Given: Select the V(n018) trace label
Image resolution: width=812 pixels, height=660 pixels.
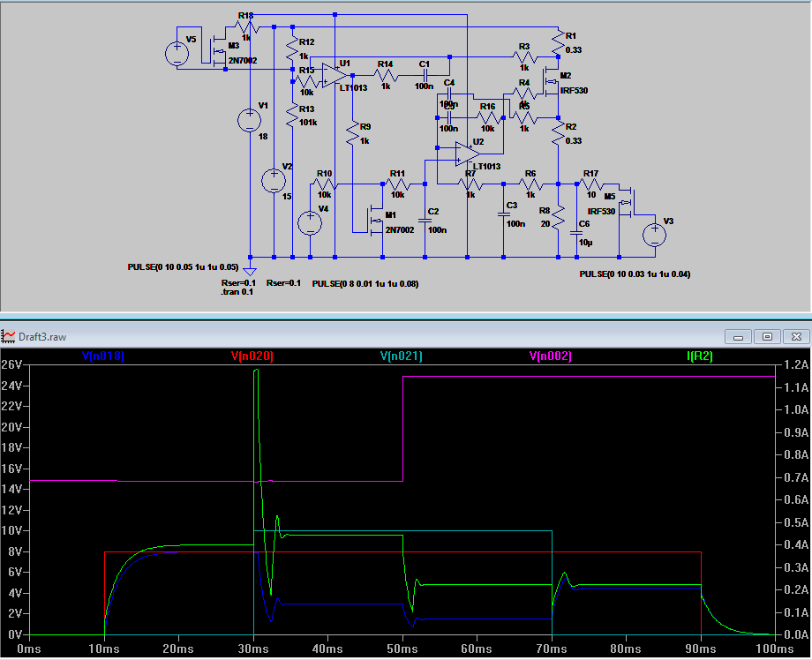Looking at the screenshot, I should click(x=103, y=356).
